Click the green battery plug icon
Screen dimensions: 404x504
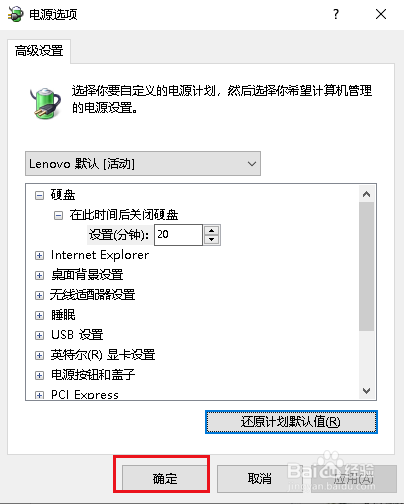[45, 103]
